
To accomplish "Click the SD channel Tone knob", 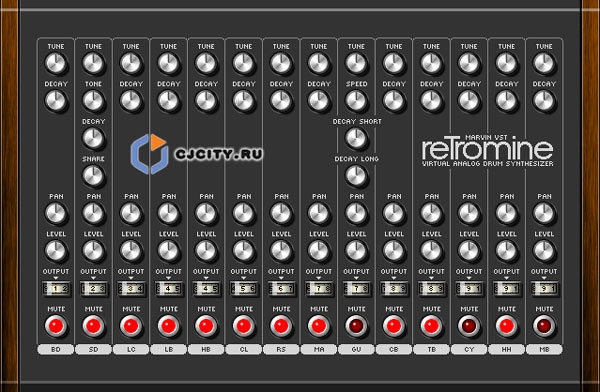I will [x=93, y=100].
